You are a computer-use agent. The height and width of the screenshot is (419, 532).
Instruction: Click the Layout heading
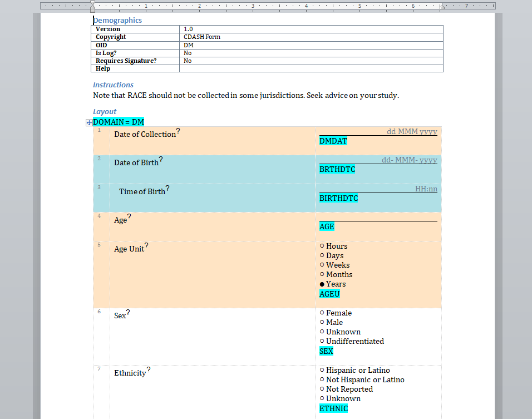pyautogui.click(x=105, y=112)
